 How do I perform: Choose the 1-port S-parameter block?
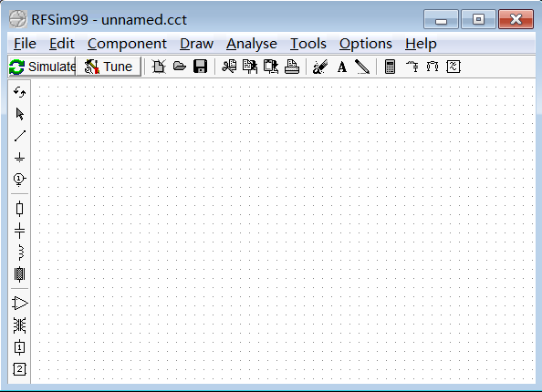coord(20,347)
